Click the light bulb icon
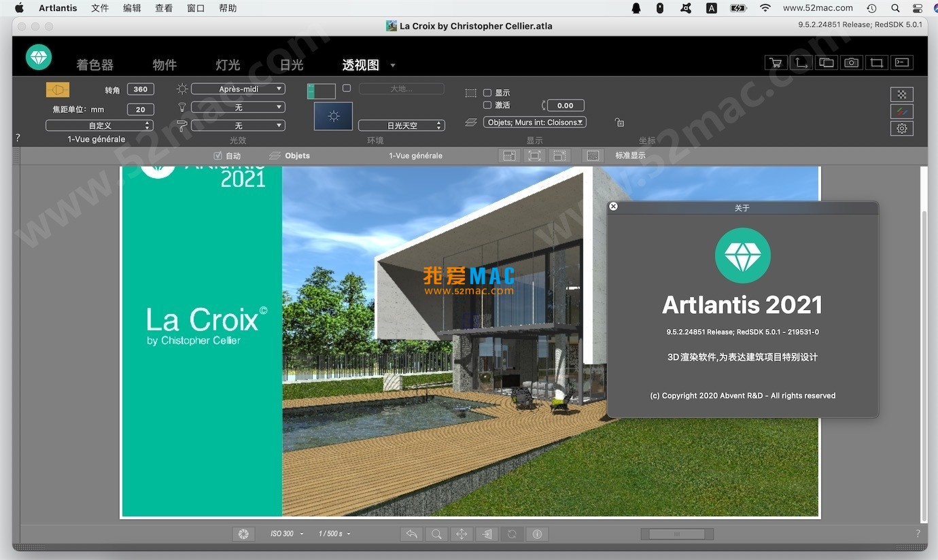 [x=181, y=107]
